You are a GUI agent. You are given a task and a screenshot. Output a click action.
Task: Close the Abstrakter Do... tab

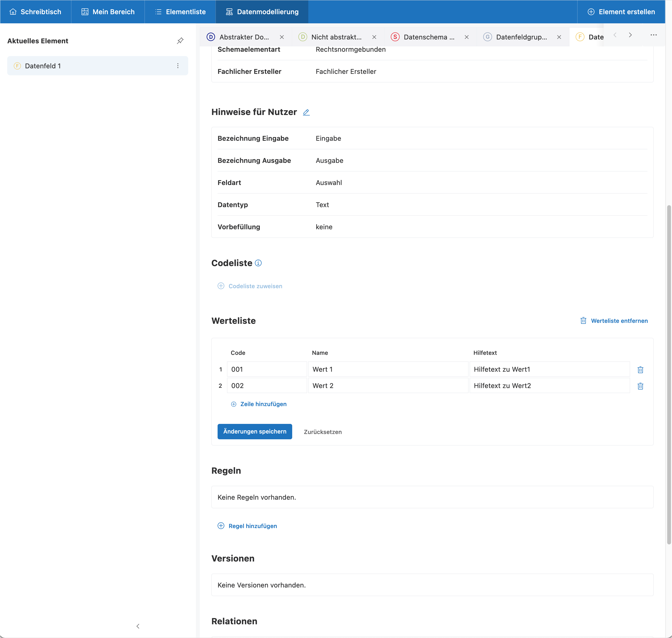coord(282,37)
